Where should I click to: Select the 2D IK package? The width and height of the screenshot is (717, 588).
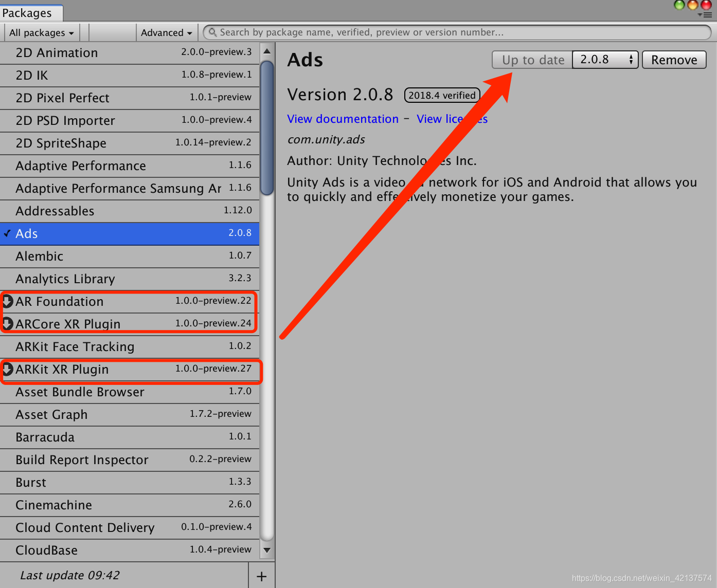pos(130,76)
